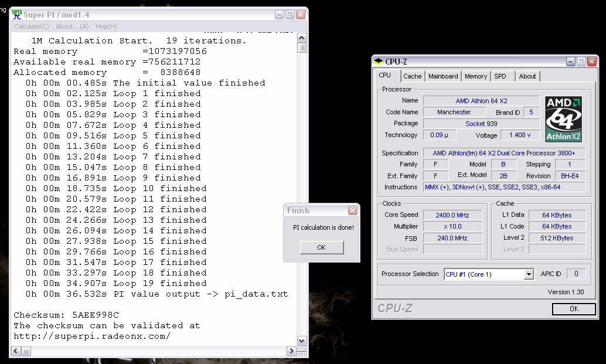Click the Code Name value 'Manchester'

point(454,112)
